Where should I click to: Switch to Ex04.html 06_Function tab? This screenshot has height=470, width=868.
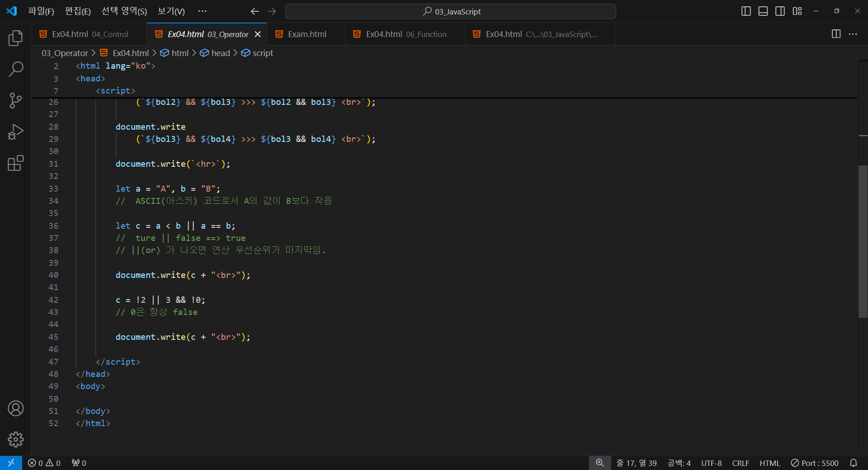click(405, 34)
